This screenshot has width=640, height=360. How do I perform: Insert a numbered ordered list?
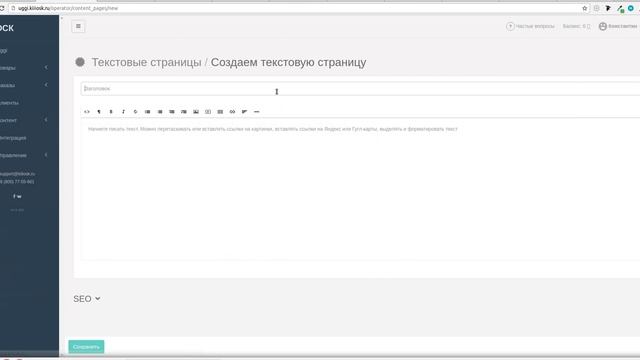[x=160, y=112]
